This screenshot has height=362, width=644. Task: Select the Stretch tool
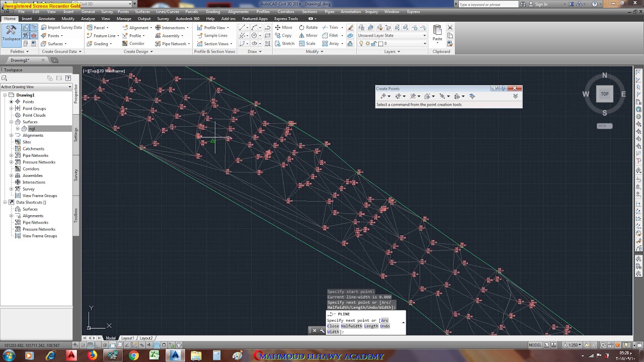tap(285, 44)
